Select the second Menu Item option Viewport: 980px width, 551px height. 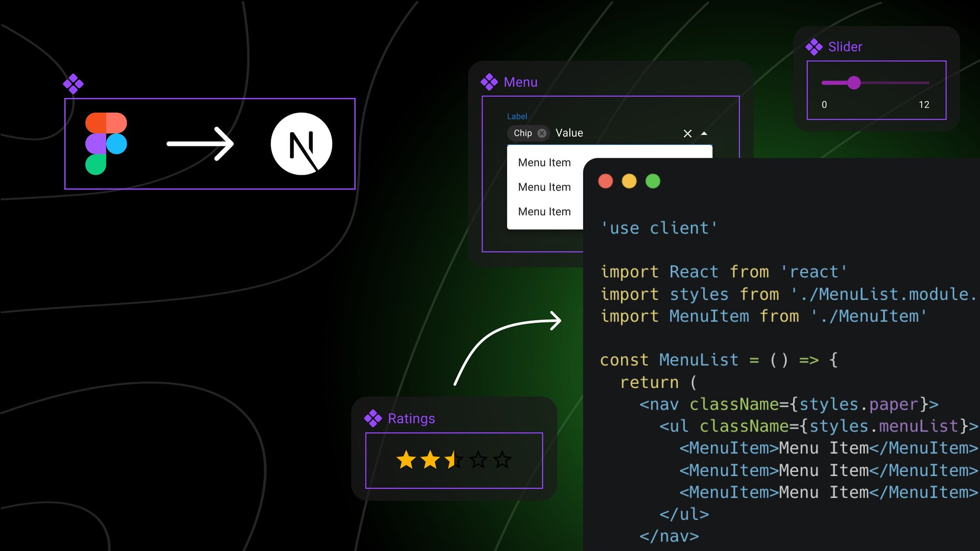click(544, 187)
